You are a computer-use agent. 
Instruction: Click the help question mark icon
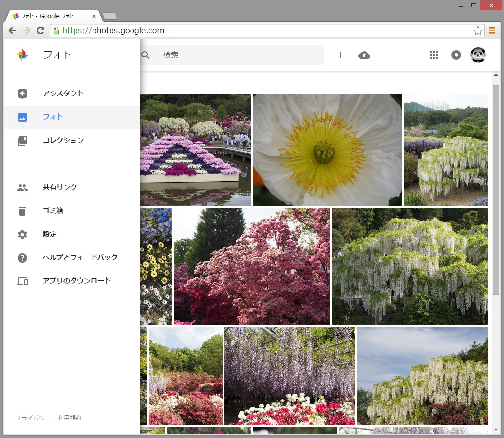[x=22, y=258]
